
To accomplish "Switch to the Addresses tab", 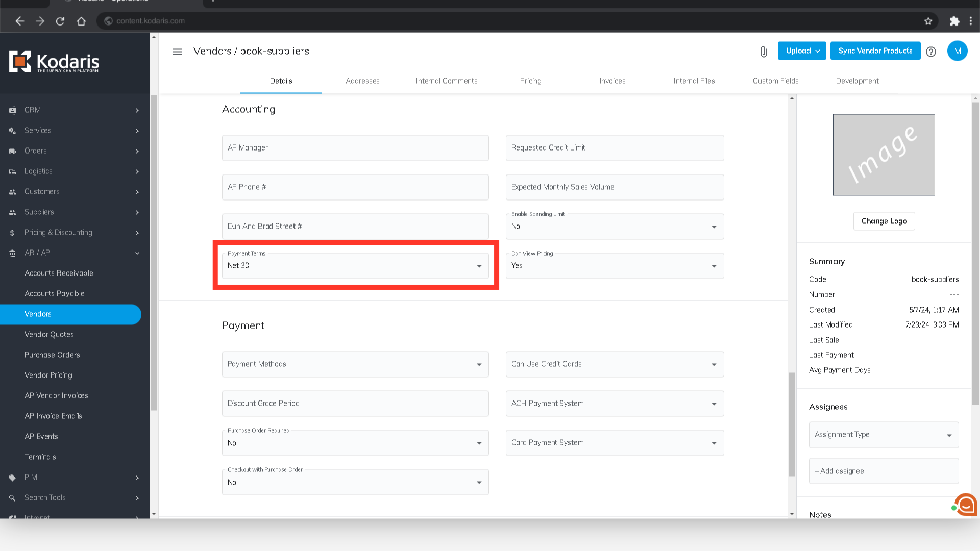I will (362, 81).
